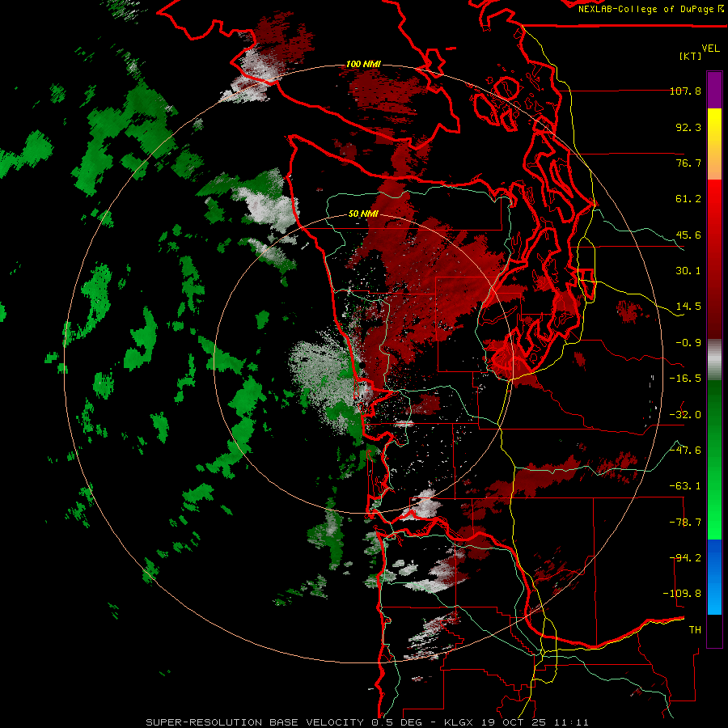Click the -16.5 legend value

[x=685, y=379]
